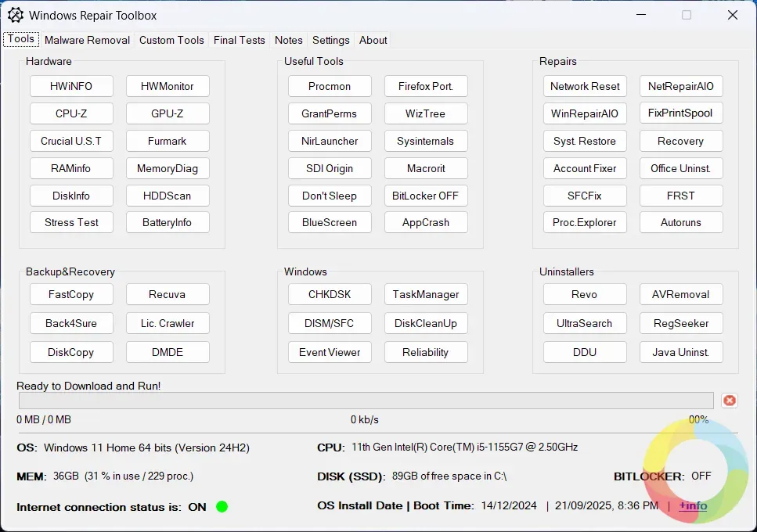Launch Procmon
757x532 pixels.
coord(330,86)
